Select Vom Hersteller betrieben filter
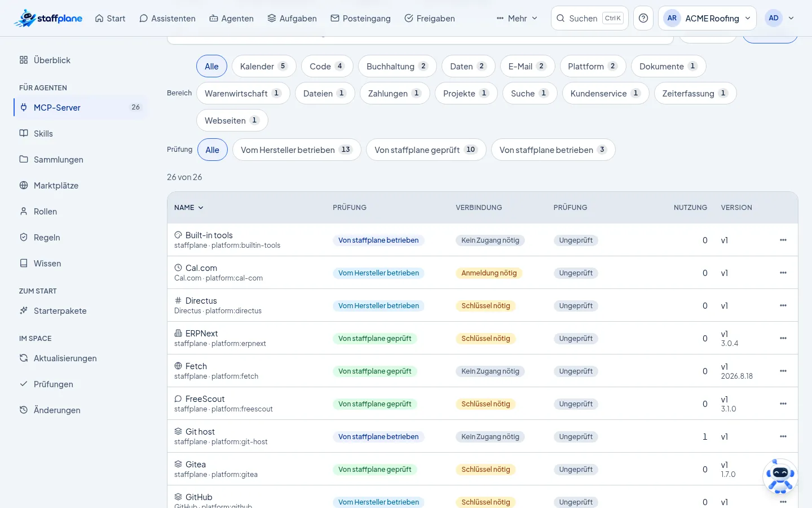The image size is (812, 508). 297,150
